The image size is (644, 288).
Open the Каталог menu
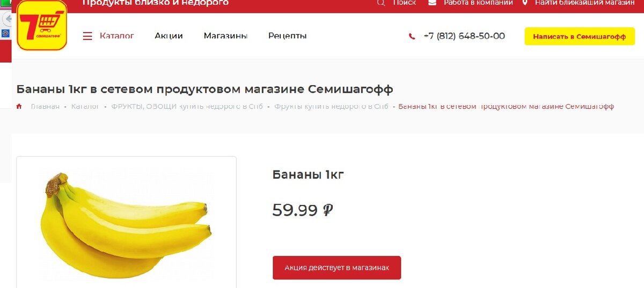point(117,36)
